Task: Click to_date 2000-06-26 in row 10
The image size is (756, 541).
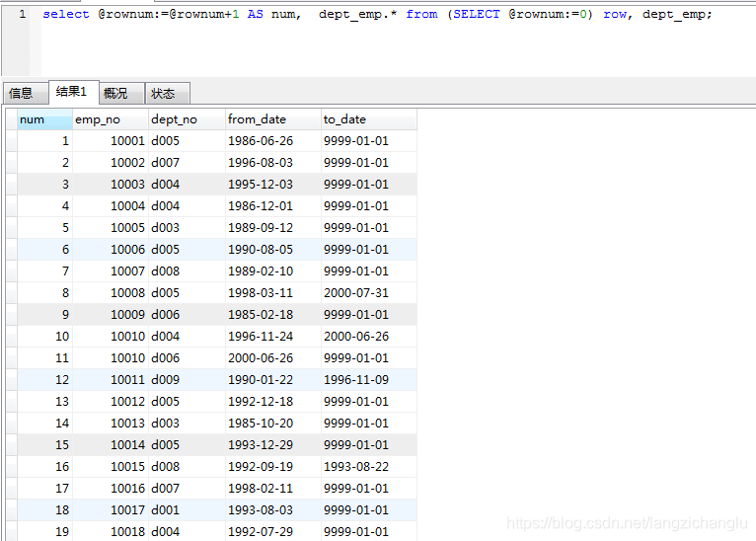Action: (x=369, y=336)
